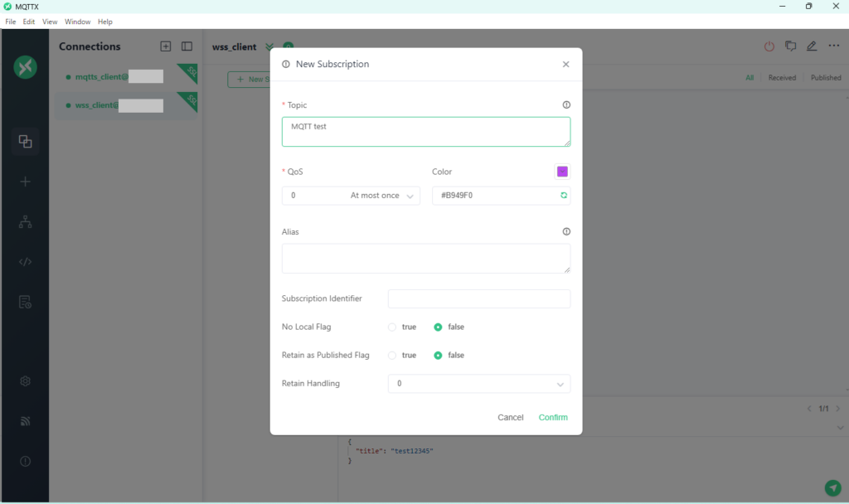Open the Settings gear in sidebar
This screenshot has height=504, width=849.
point(25,381)
